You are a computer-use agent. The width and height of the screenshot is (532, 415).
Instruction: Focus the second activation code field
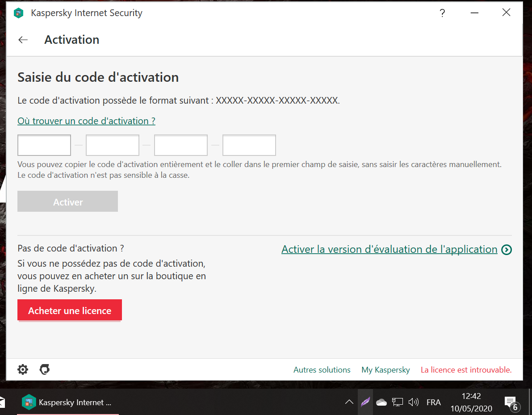pos(113,145)
